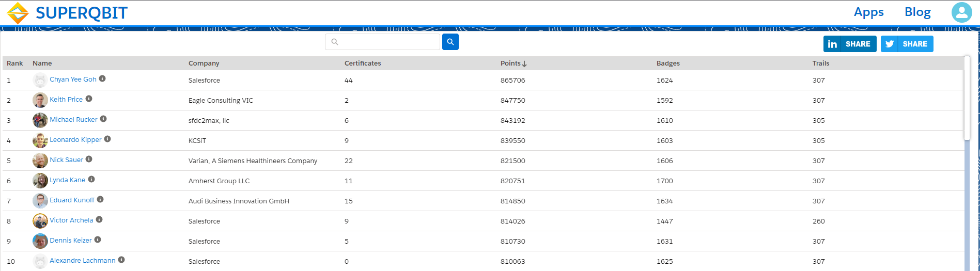
Task: Open Victor Archela profile link
Action: (x=71, y=220)
